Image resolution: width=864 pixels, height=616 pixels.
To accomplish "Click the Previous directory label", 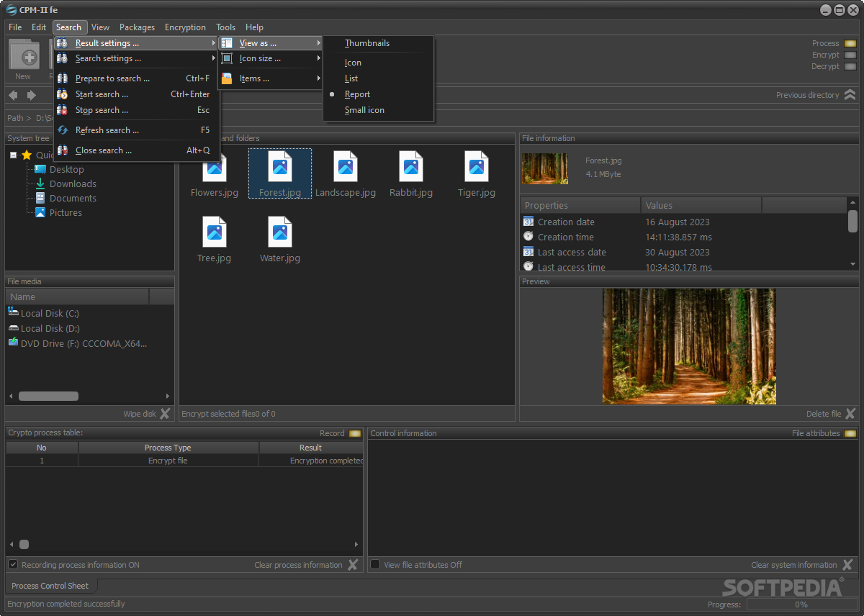I will pos(807,95).
